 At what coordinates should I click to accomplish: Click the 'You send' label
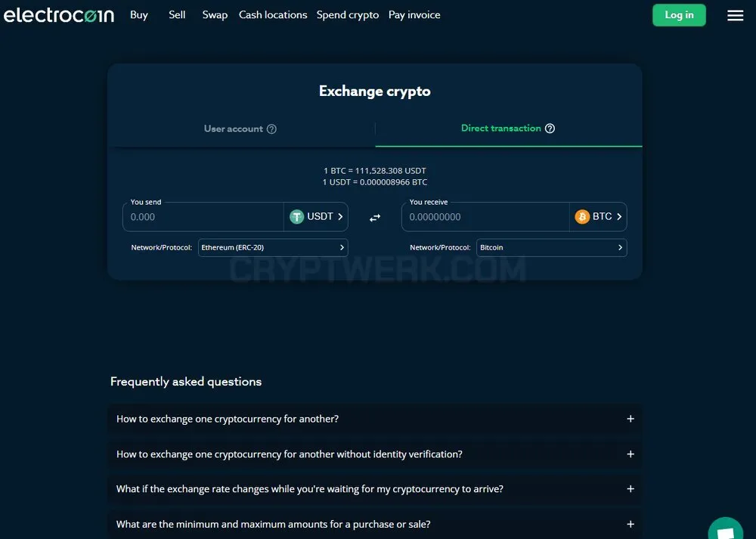[146, 202]
